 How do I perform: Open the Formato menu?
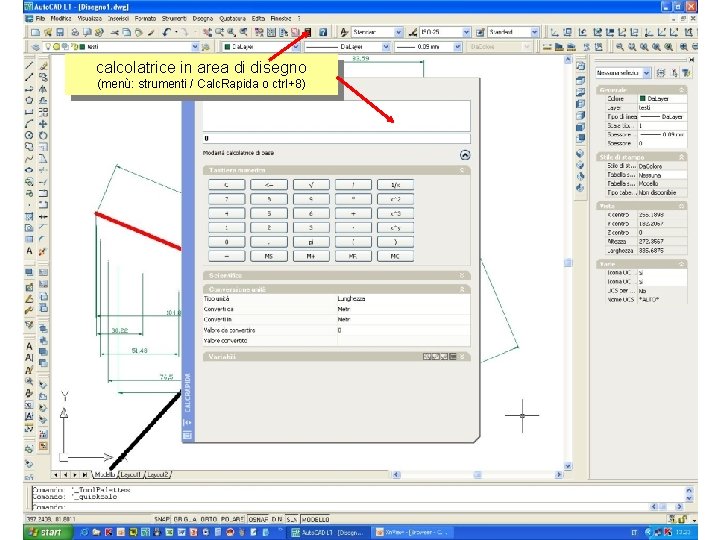tap(146, 18)
